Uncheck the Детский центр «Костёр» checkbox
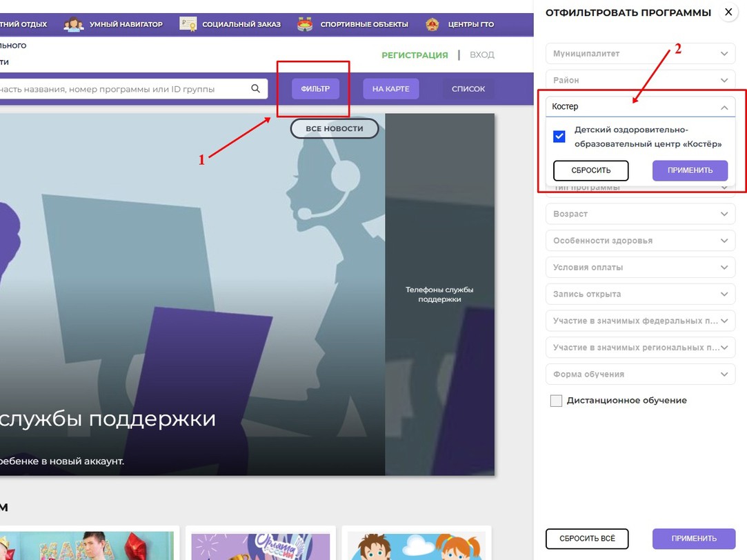The width and height of the screenshot is (747, 560). click(x=559, y=136)
